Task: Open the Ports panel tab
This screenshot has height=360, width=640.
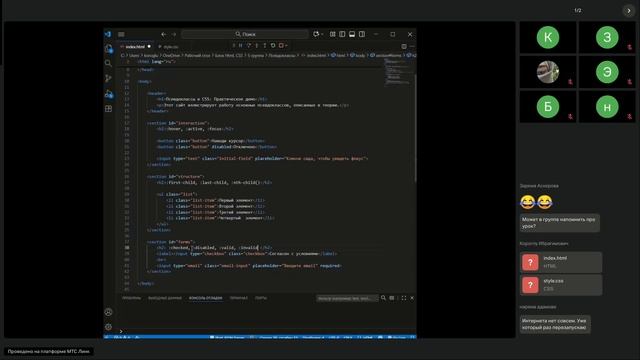Action: point(261,298)
